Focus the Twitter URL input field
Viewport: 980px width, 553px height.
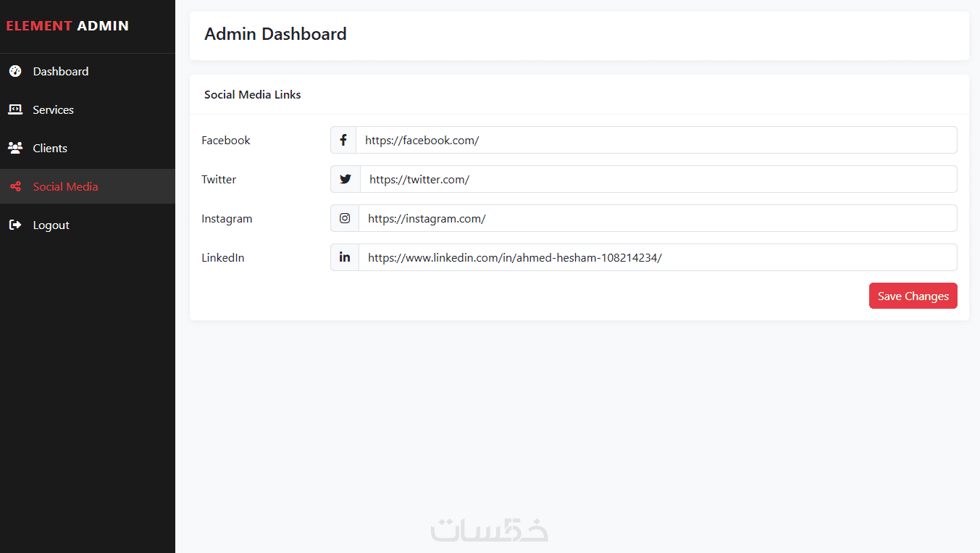click(658, 179)
